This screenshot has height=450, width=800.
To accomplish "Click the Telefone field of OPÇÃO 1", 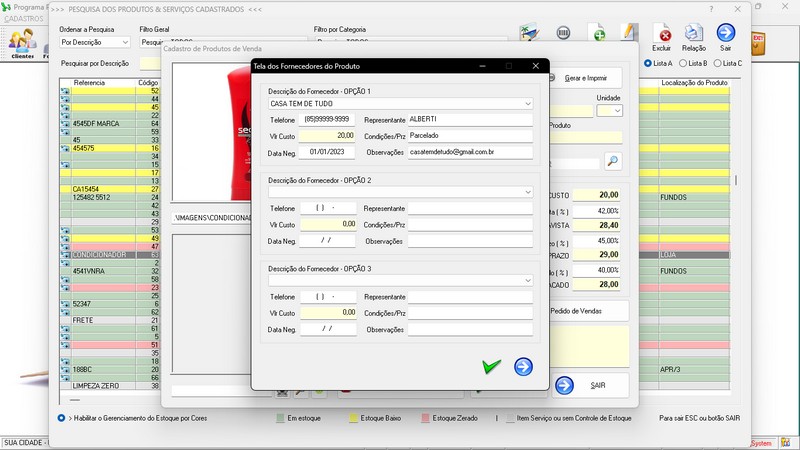I will [327, 119].
